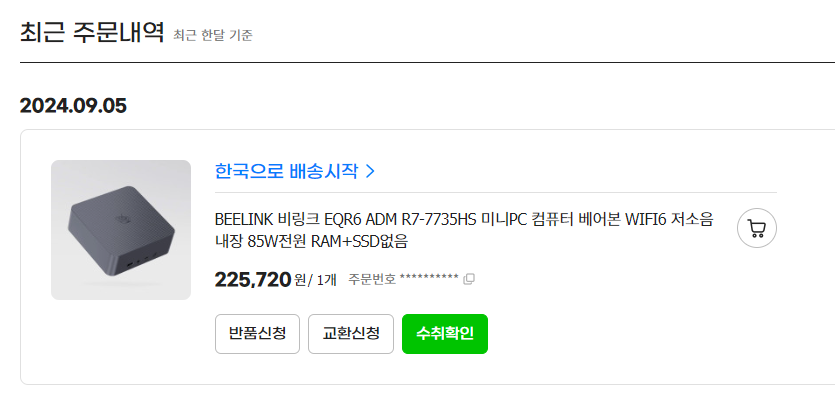Open the BEELINK 비링크 EQR6 product title
Screen dimensions: 835x411
(463, 230)
